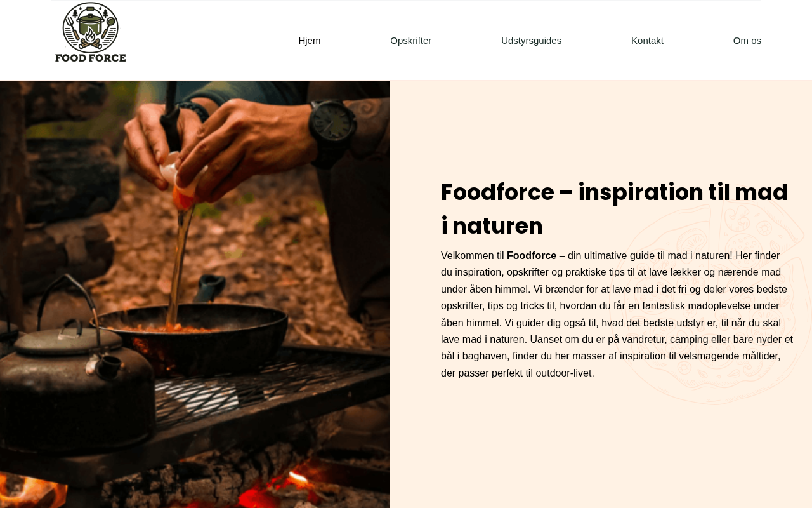Select Kontakt in the navigation bar

click(x=647, y=41)
